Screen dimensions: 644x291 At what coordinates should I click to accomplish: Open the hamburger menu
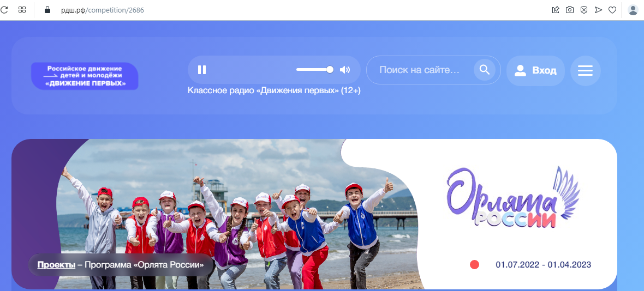585,70
